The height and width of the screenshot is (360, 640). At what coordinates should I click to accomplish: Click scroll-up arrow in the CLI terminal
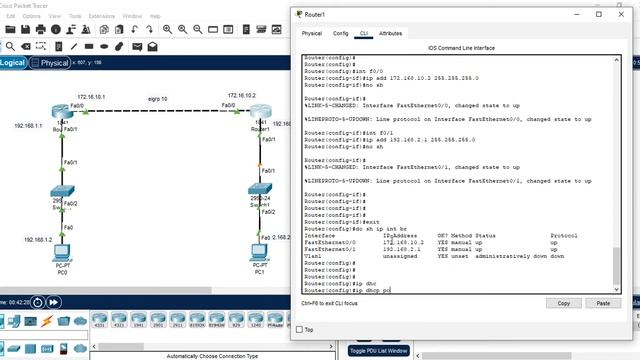tap(616, 60)
